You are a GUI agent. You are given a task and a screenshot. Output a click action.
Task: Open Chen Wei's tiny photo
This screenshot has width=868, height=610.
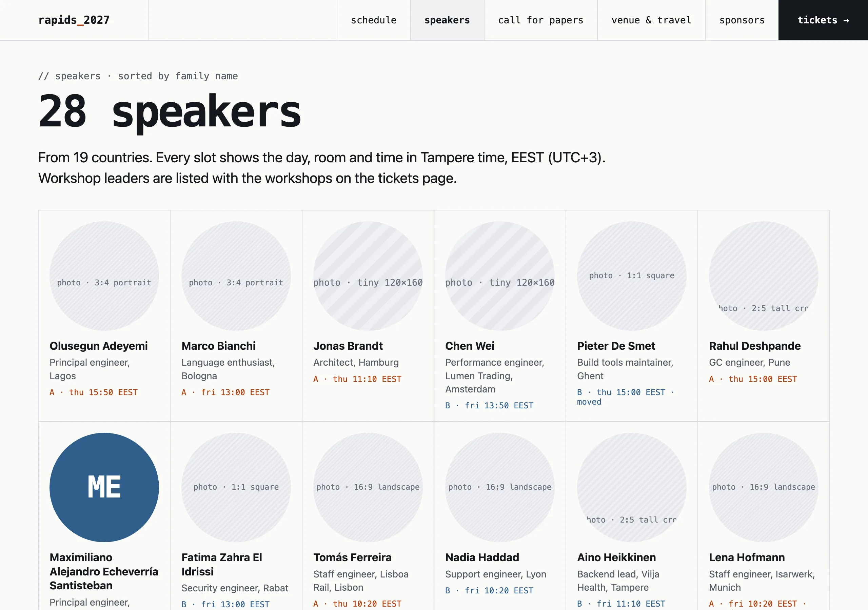(500, 276)
